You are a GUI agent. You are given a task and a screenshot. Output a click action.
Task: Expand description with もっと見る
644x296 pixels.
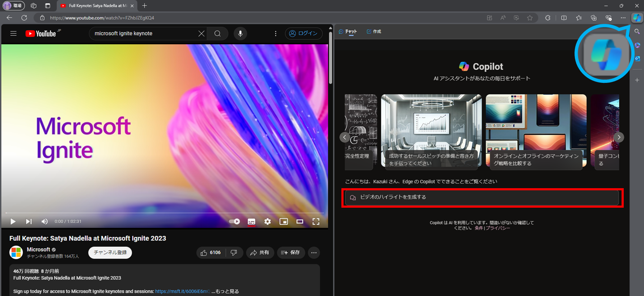(x=227, y=291)
